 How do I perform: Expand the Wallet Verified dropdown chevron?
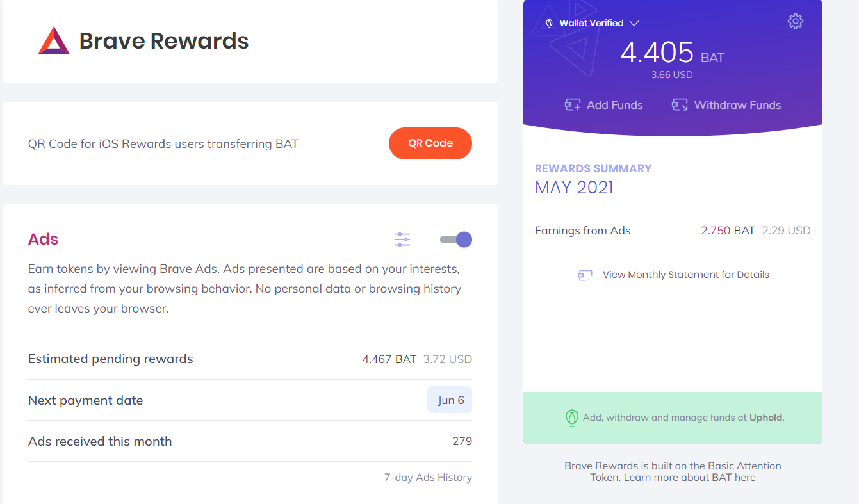pyautogui.click(x=634, y=23)
